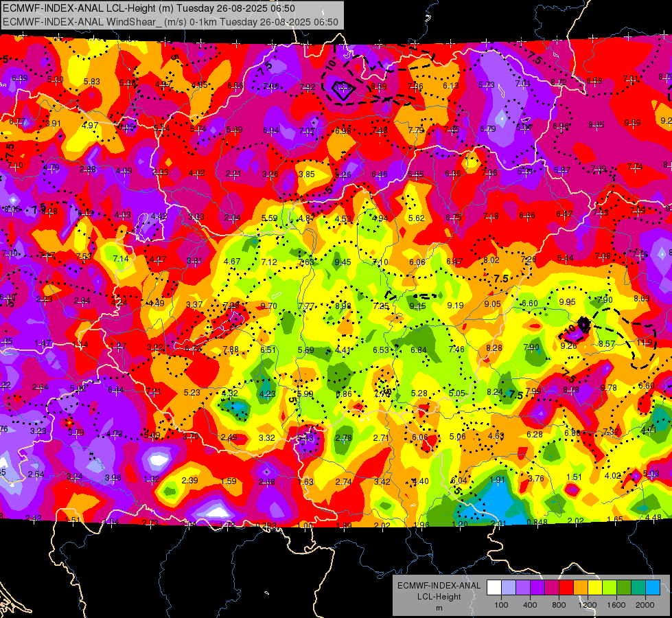
Task: Click the white legend swatch below 100
Action: click(494, 588)
